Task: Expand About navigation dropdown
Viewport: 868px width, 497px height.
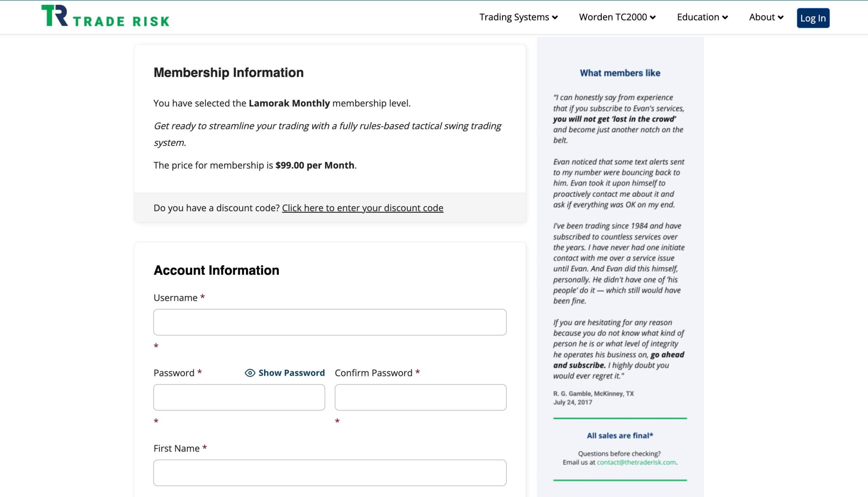Action: coord(766,17)
